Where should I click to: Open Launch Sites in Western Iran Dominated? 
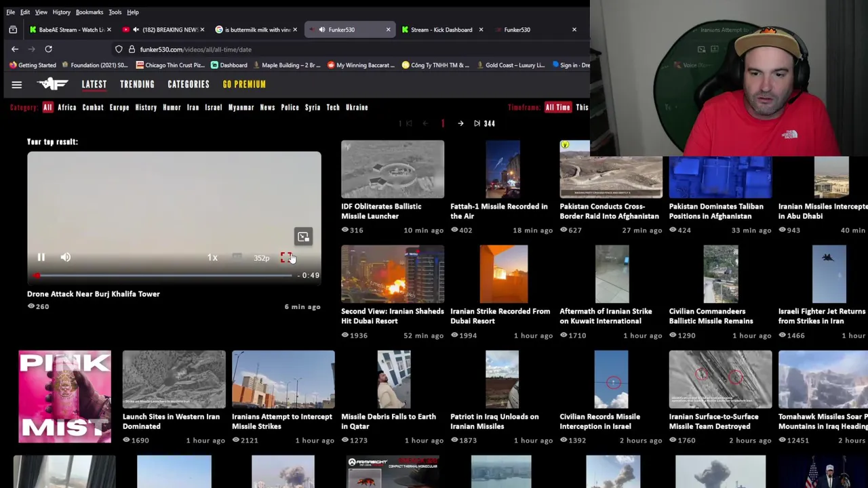point(174,380)
